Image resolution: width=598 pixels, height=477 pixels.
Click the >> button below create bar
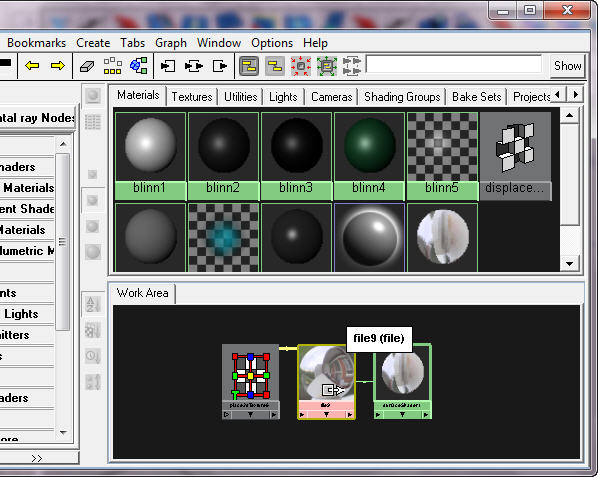point(37,458)
